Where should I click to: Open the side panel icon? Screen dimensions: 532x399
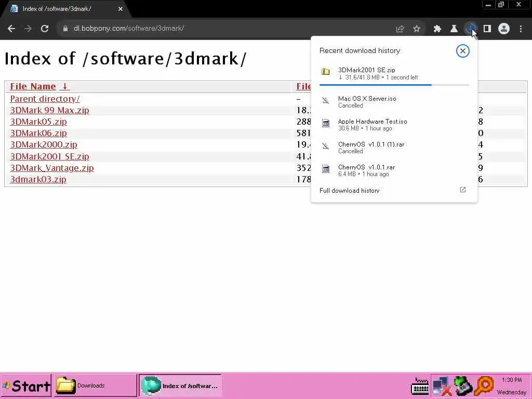click(x=487, y=29)
